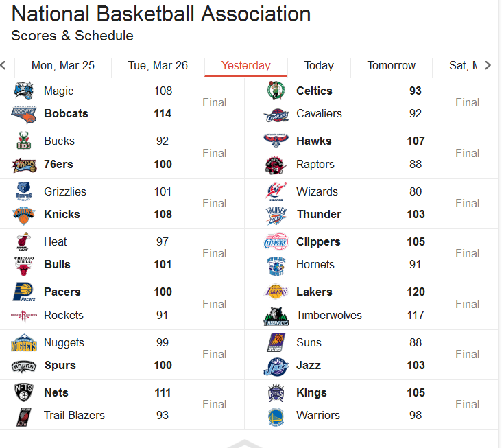Click the Indiana Pacers logo
The image size is (504, 448).
tap(23, 292)
